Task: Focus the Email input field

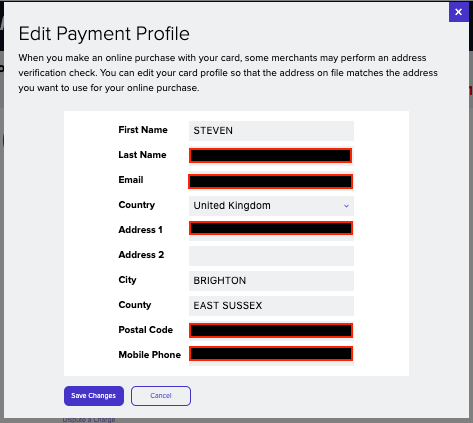Action: 271,181
